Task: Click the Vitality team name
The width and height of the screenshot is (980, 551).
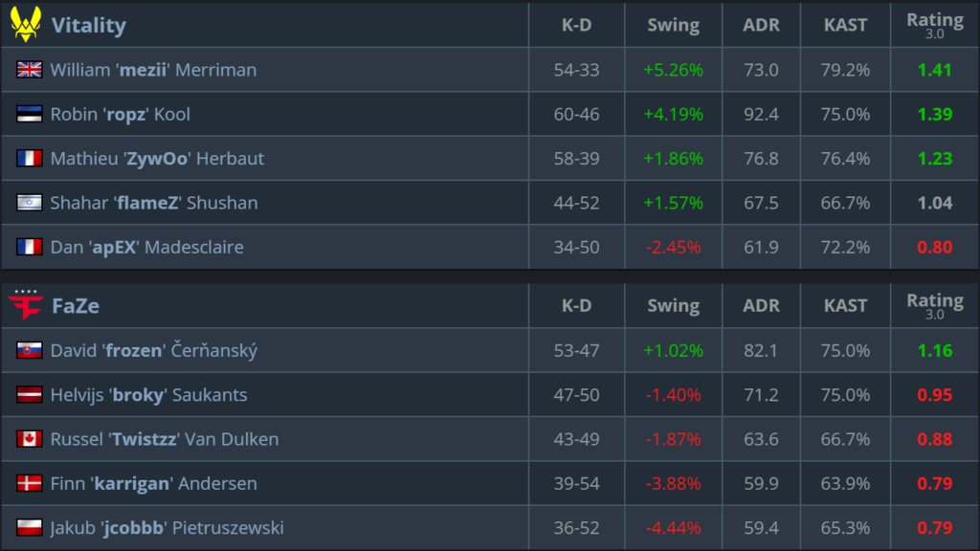Action: click(x=91, y=25)
